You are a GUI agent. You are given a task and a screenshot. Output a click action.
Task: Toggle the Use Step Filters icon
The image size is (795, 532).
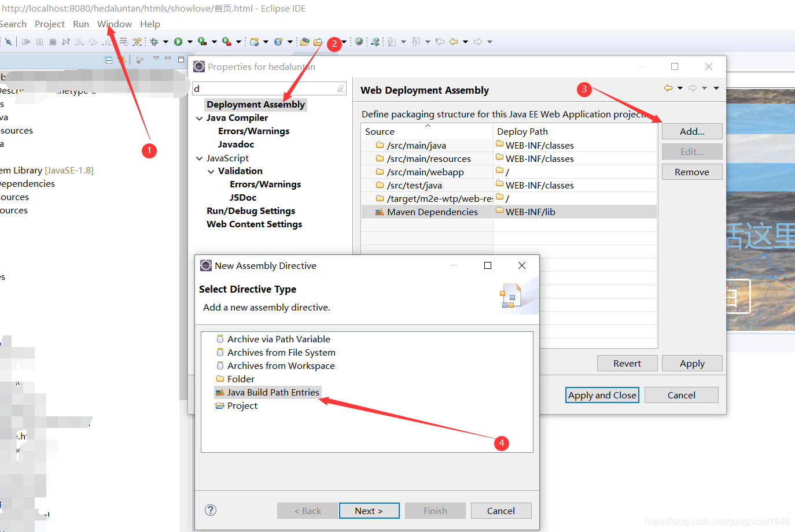(137, 42)
